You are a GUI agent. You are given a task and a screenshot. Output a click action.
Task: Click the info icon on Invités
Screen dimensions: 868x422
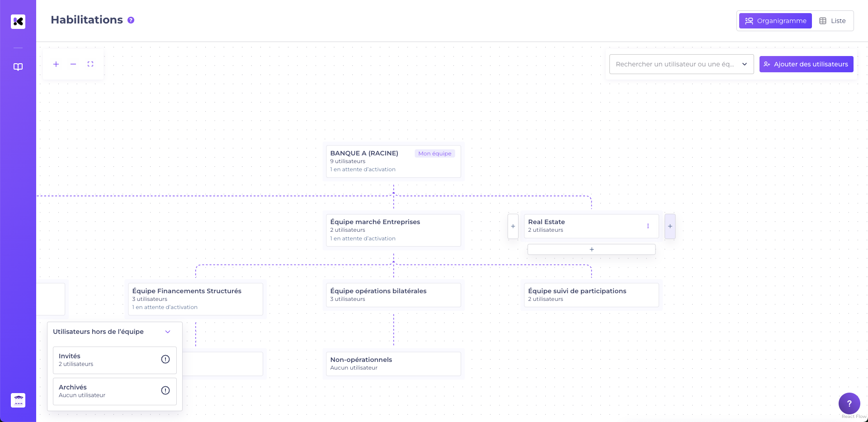coord(165,359)
